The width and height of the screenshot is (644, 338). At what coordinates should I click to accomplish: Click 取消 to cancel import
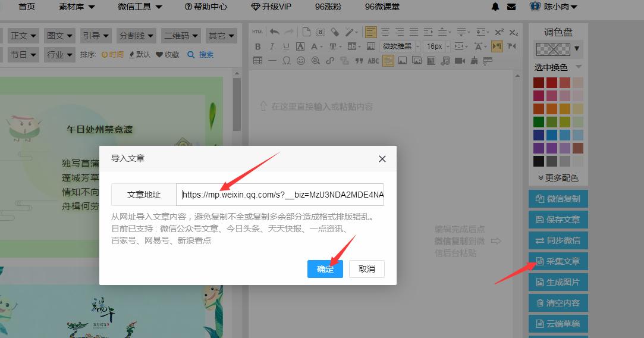coord(366,269)
